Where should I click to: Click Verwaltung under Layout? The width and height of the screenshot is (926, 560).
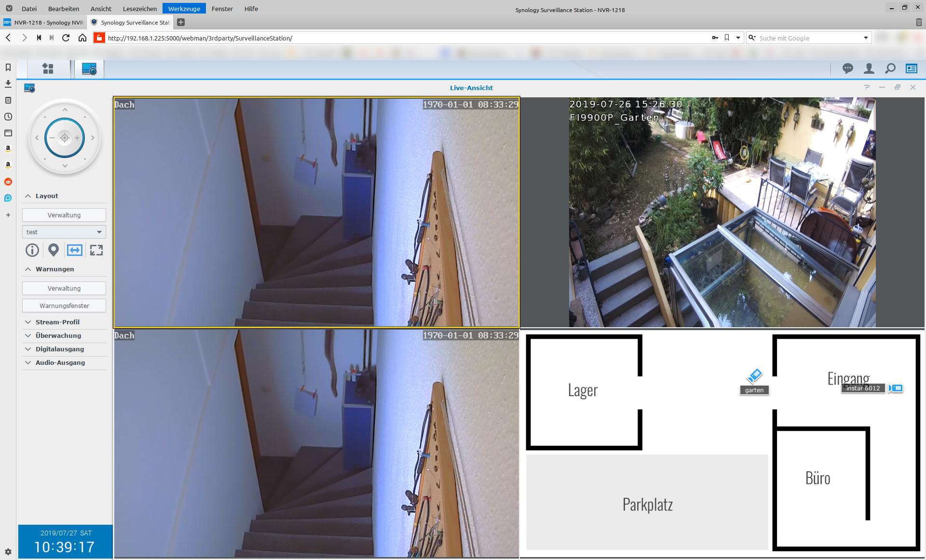click(64, 215)
